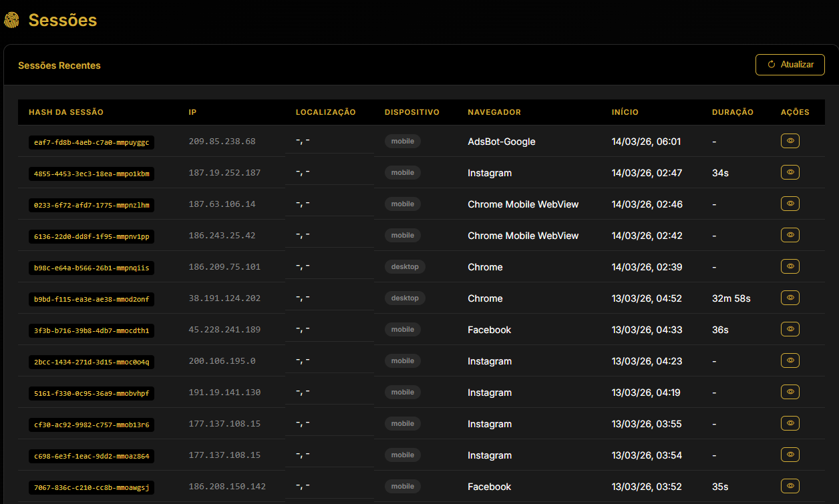View session from IP 187.63.106.14

pyautogui.click(x=790, y=204)
